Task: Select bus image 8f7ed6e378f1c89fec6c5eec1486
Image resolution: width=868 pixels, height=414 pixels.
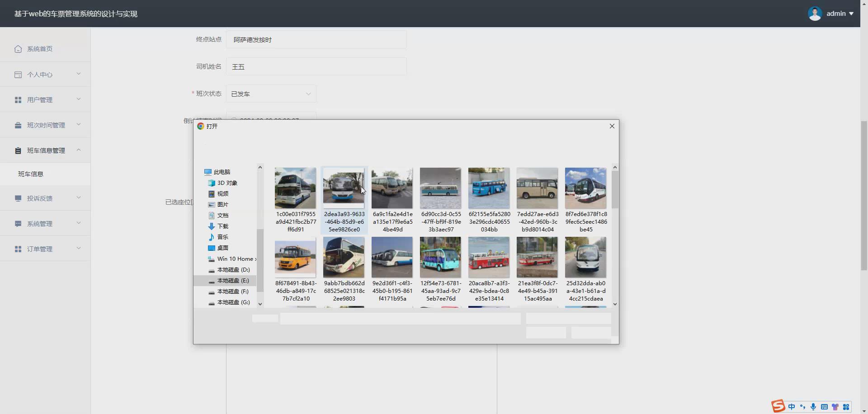Action: [x=586, y=200]
